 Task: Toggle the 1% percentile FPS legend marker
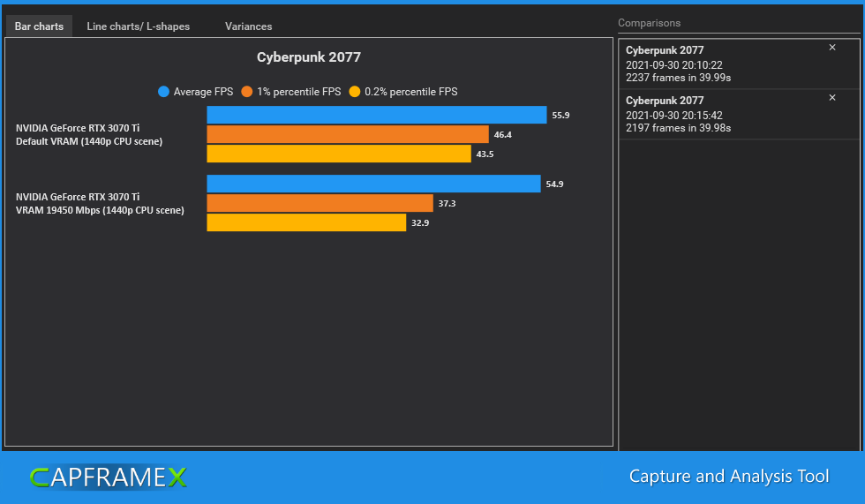(x=246, y=92)
